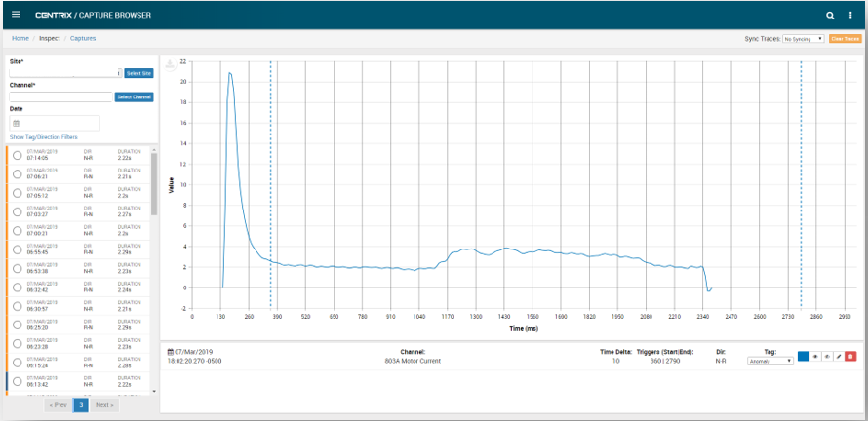Open the vertical three-dot options menu

pyautogui.click(x=850, y=16)
